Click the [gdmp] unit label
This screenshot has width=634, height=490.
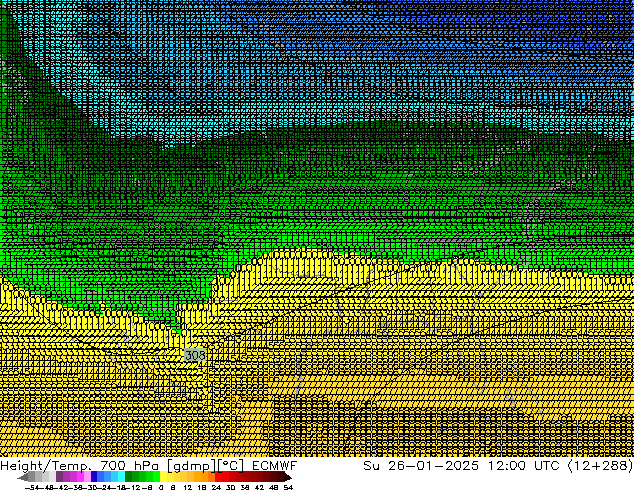click(192, 466)
